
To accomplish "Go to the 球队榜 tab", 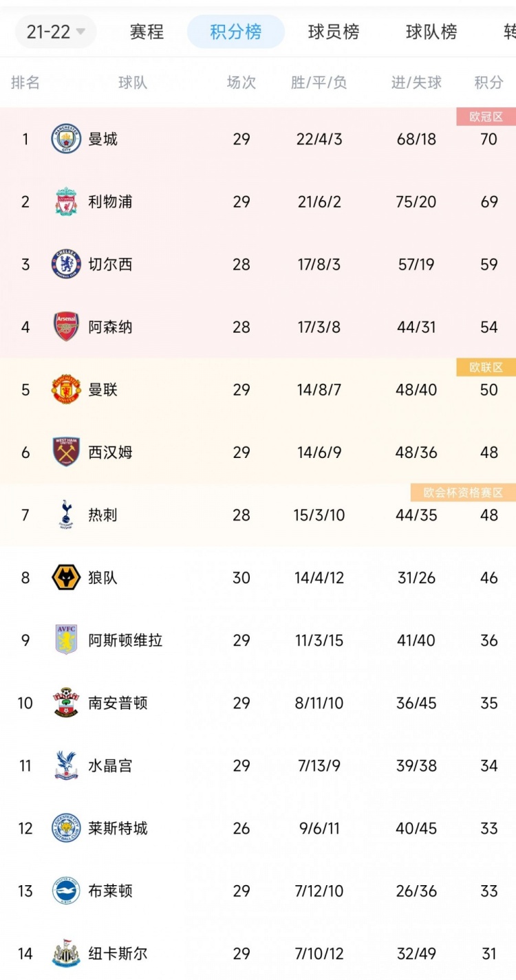I will (431, 32).
